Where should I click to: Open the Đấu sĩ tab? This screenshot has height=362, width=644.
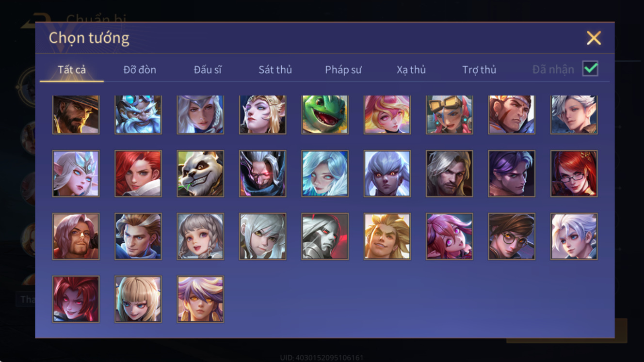point(208,70)
